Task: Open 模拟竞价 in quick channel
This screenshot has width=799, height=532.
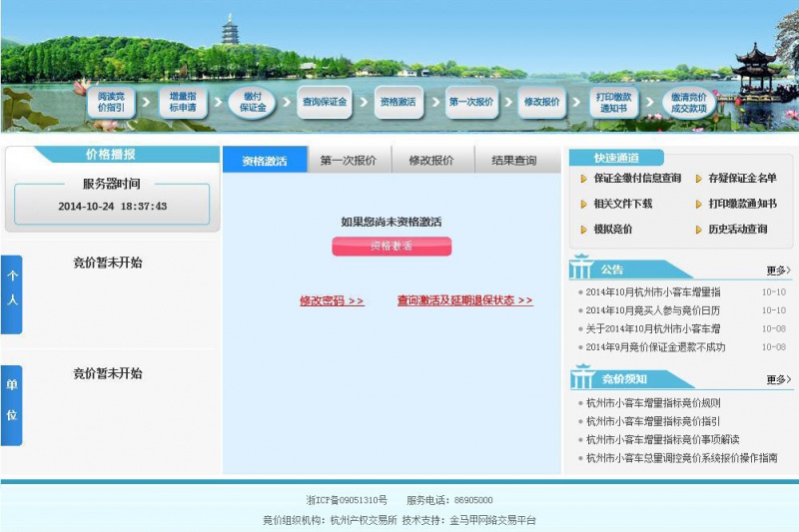Action: (612, 230)
